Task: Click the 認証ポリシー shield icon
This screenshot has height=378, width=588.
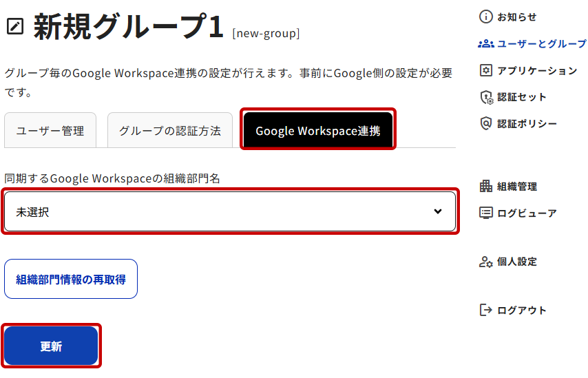Action: click(486, 123)
